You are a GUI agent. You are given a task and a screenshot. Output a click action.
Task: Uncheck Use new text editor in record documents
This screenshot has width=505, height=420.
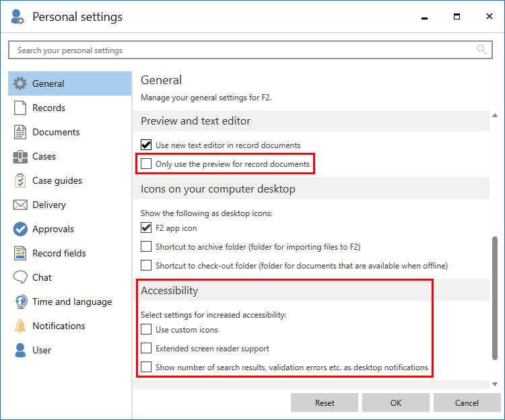coord(146,145)
